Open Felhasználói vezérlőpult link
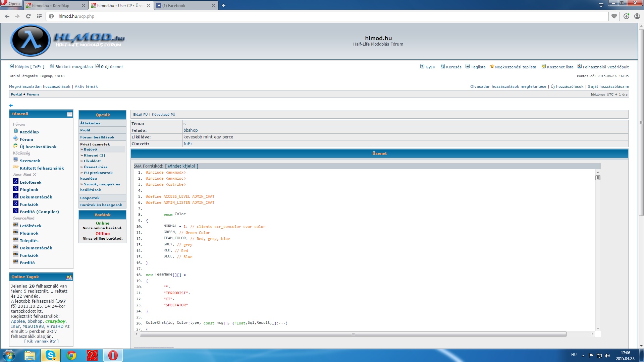 (605, 67)
